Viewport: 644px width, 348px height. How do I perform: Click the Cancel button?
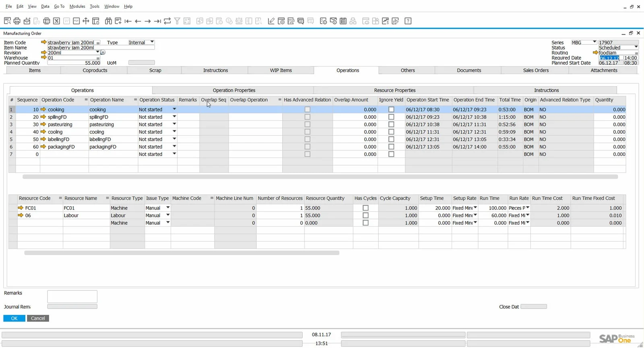(x=38, y=318)
